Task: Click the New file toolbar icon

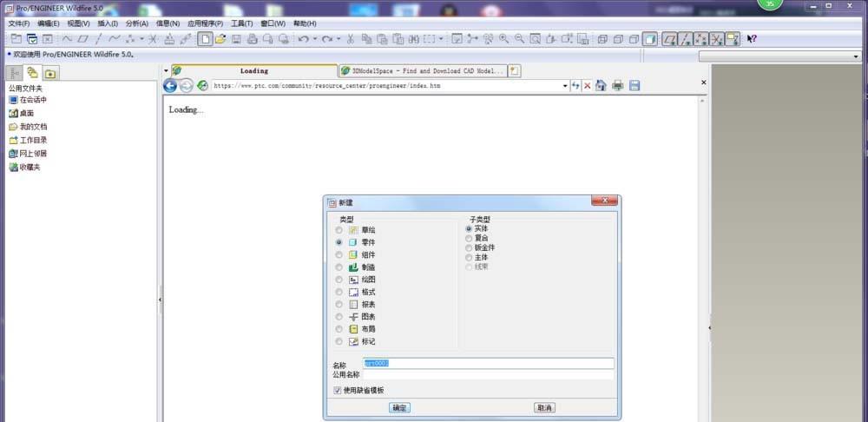Action: click(x=206, y=39)
